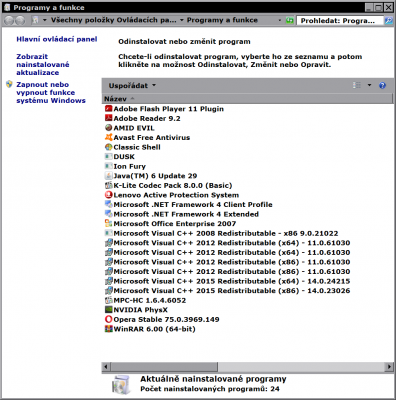Click the Prohledat search field

340,21
